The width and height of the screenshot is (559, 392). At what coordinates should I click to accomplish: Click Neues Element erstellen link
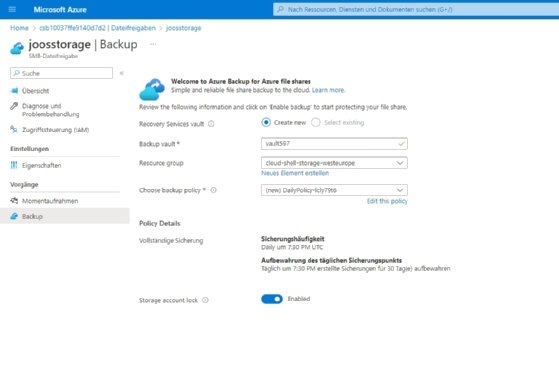pyautogui.click(x=295, y=173)
